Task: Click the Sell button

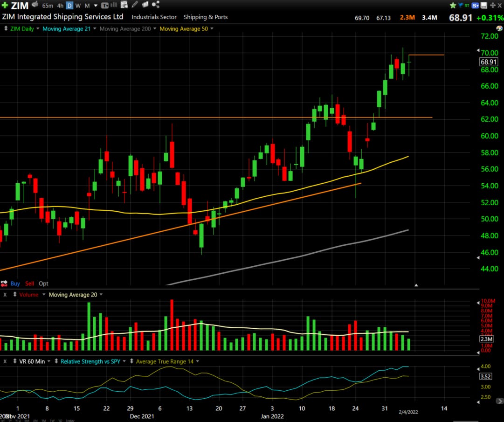Action: pyautogui.click(x=29, y=284)
